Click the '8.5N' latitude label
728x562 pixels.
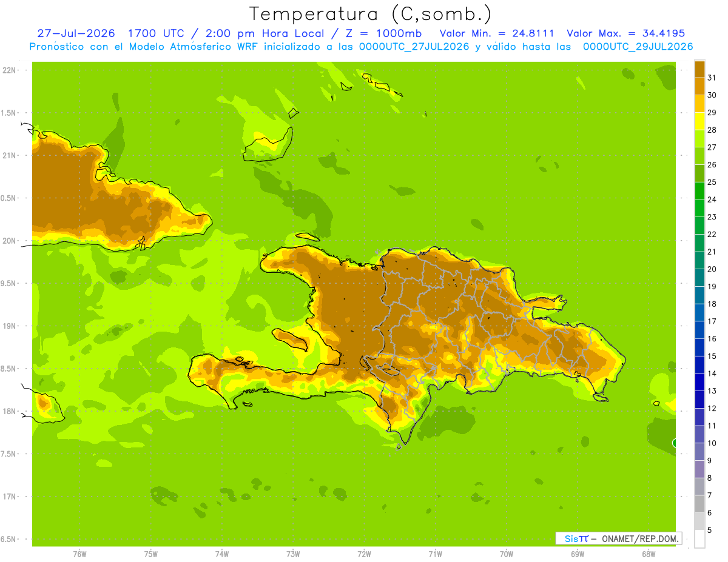8,369
